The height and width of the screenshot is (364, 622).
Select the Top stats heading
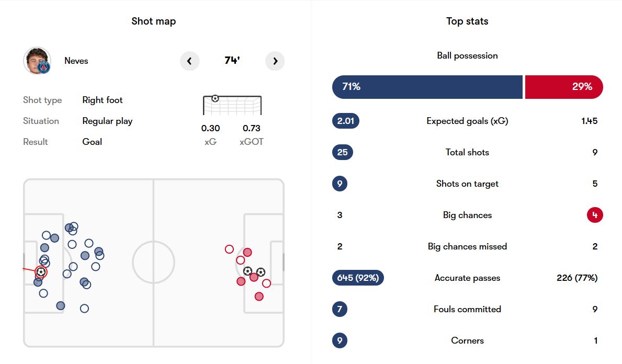coord(467,21)
